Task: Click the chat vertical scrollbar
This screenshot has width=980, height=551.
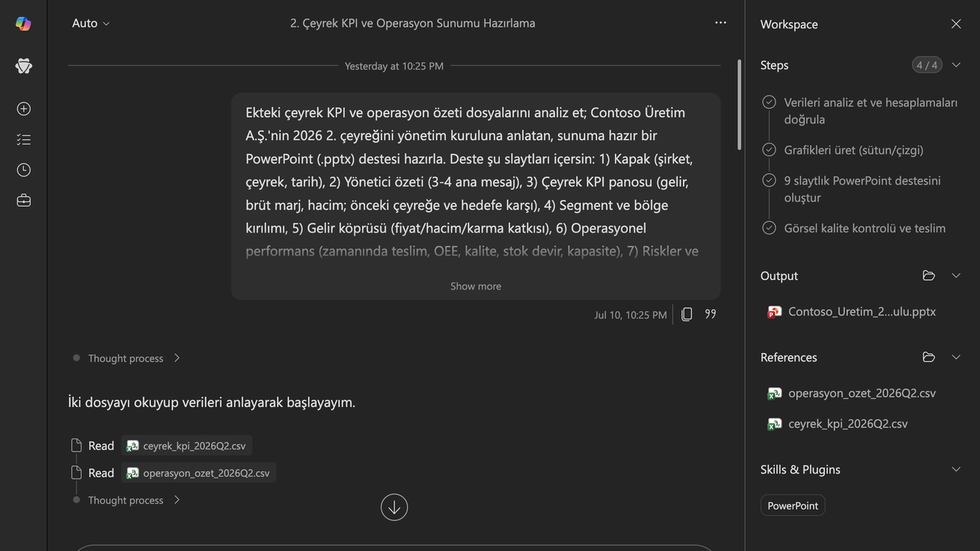Action: pyautogui.click(x=739, y=105)
